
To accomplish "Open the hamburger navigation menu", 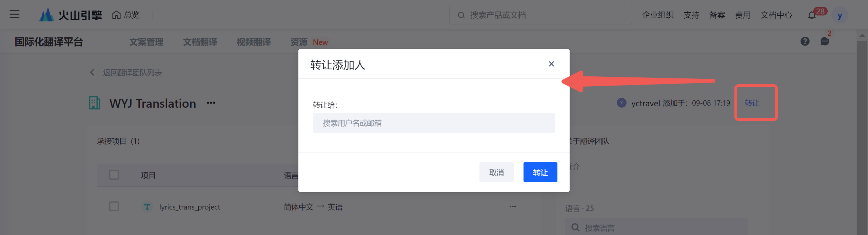I will pos(14,15).
